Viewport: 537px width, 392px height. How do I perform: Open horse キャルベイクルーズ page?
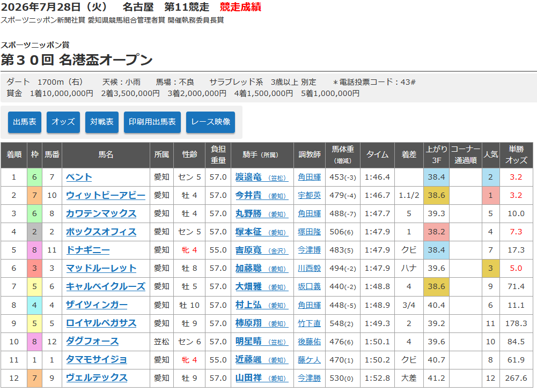click(x=106, y=286)
